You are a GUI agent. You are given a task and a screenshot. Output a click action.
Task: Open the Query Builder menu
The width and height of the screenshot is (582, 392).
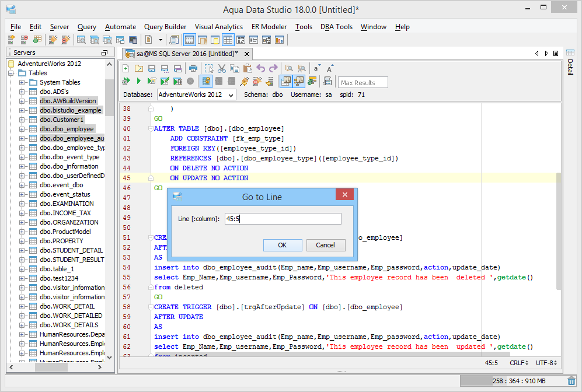(165, 27)
